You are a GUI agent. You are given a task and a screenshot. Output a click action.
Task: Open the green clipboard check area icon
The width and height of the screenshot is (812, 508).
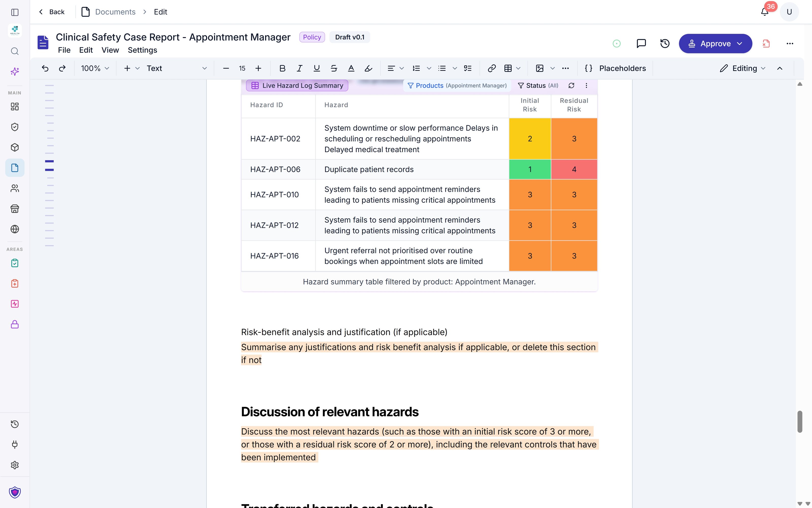[15, 263]
